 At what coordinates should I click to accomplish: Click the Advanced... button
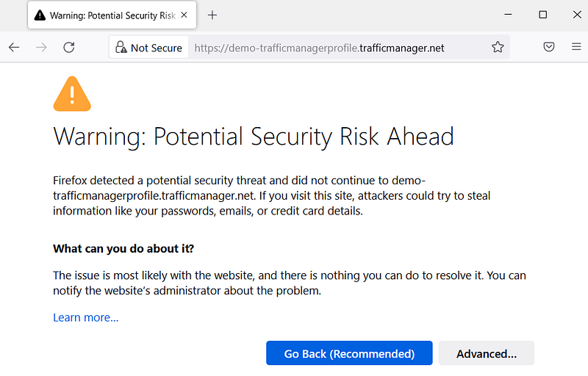486,353
